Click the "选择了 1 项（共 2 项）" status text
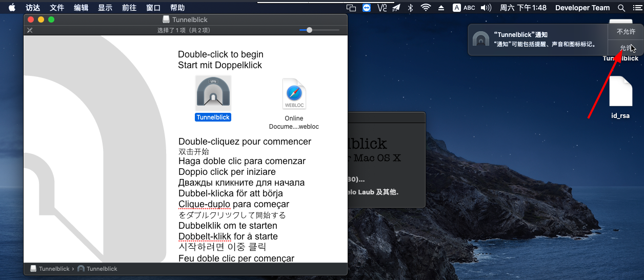Image resolution: width=644 pixels, height=280 pixels. [x=184, y=30]
